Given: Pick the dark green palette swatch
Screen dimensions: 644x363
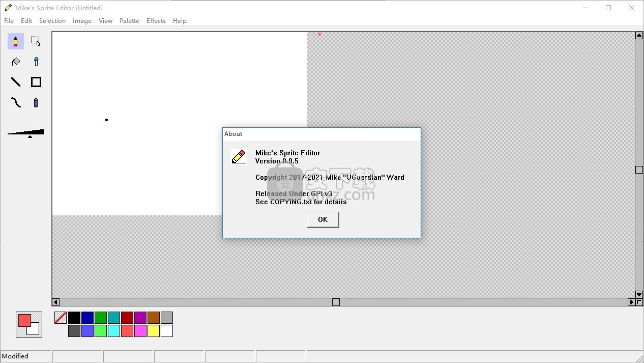Looking at the screenshot, I should coord(101,318).
